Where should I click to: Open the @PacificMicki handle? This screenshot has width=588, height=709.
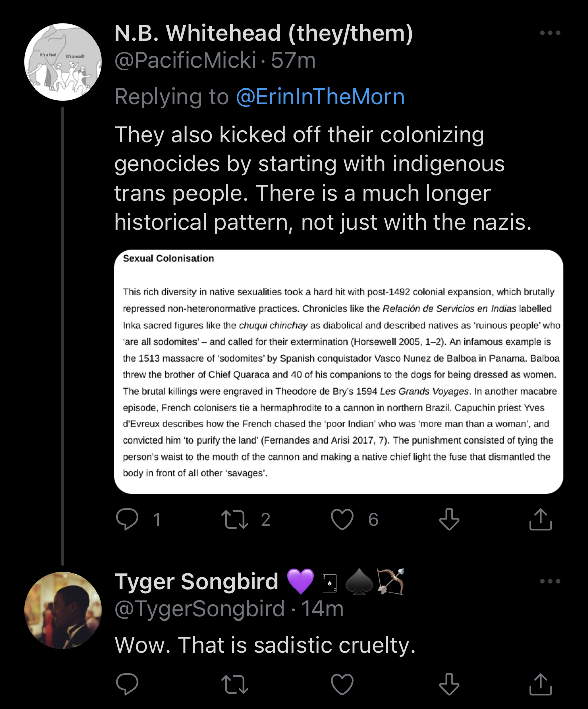(x=185, y=61)
